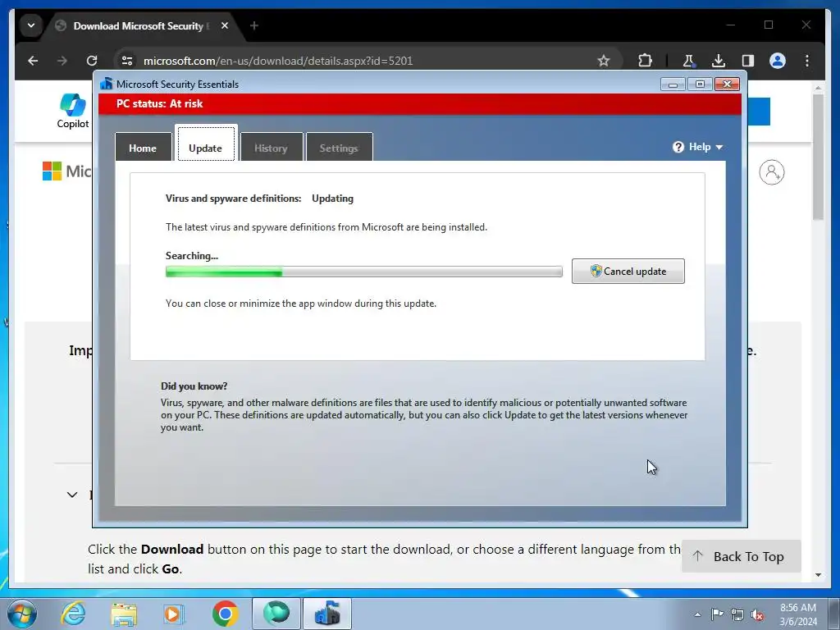Click Back To Top button
The height and width of the screenshot is (630, 840).
pyautogui.click(x=741, y=557)
